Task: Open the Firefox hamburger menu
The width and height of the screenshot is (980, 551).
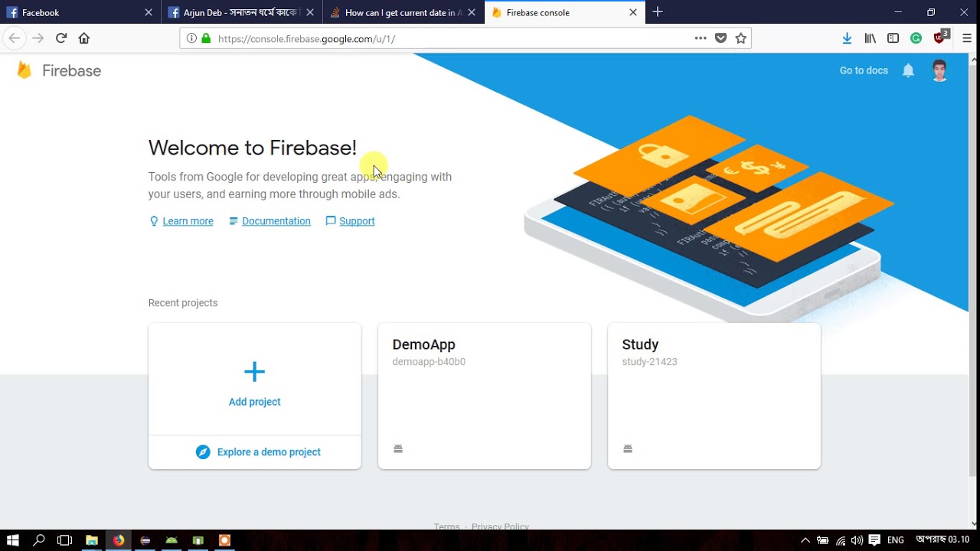Action: [967, 38]
